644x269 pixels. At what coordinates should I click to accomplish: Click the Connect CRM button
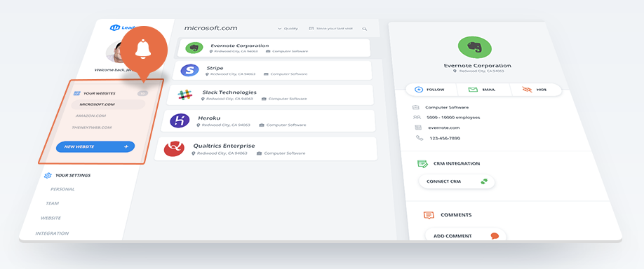coord(457,181)
